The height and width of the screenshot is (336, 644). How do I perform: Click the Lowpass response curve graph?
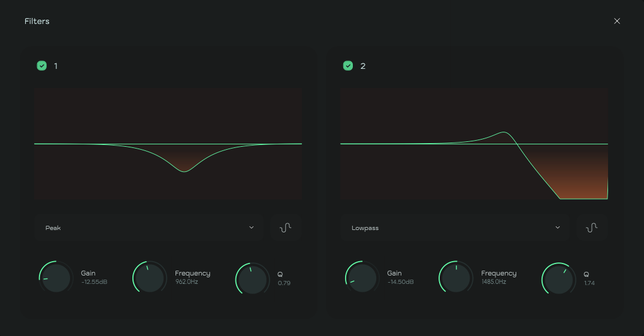(x=474, y=144)
